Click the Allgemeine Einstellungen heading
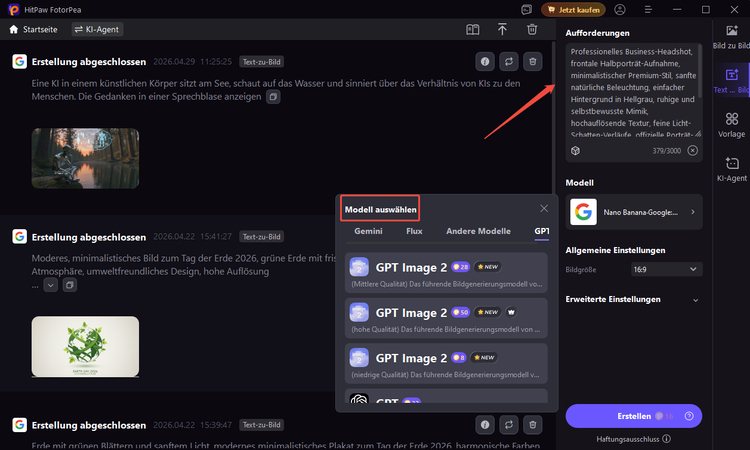This screenshot has width=750, height=450. pyautogui.click(x=615, y=250)
